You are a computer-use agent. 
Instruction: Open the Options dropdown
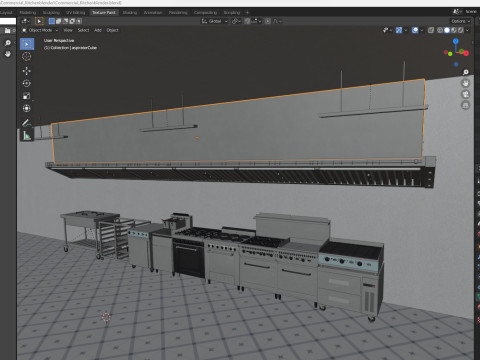point(460,21)
